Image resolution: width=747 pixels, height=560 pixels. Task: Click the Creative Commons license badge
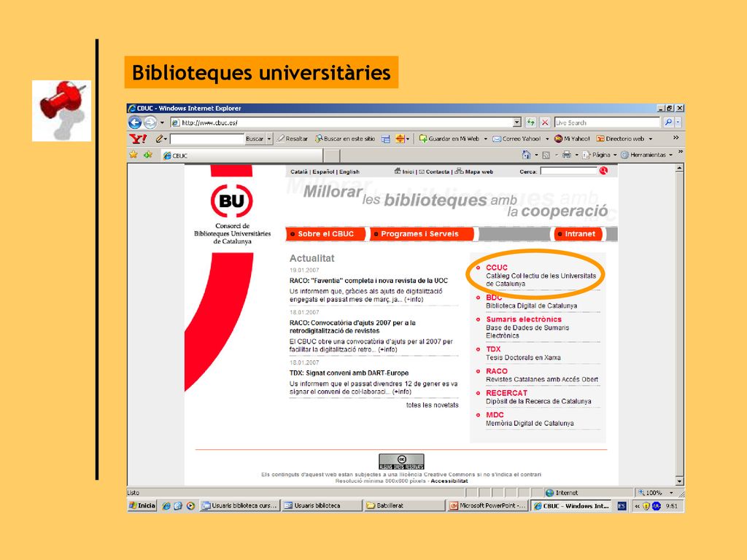point(401,462)
